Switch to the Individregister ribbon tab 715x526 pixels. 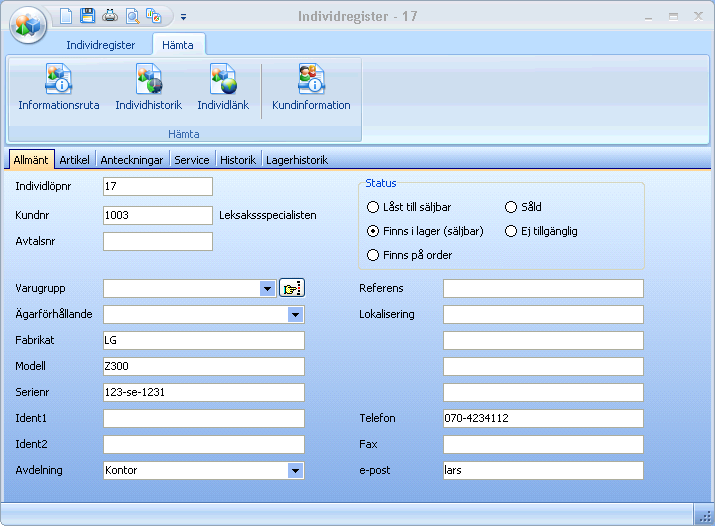point(100,45)
